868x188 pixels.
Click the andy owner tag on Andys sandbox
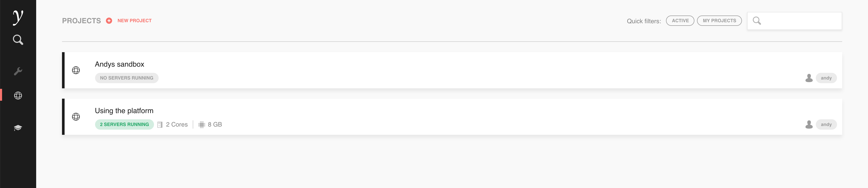tap(826, 78)
